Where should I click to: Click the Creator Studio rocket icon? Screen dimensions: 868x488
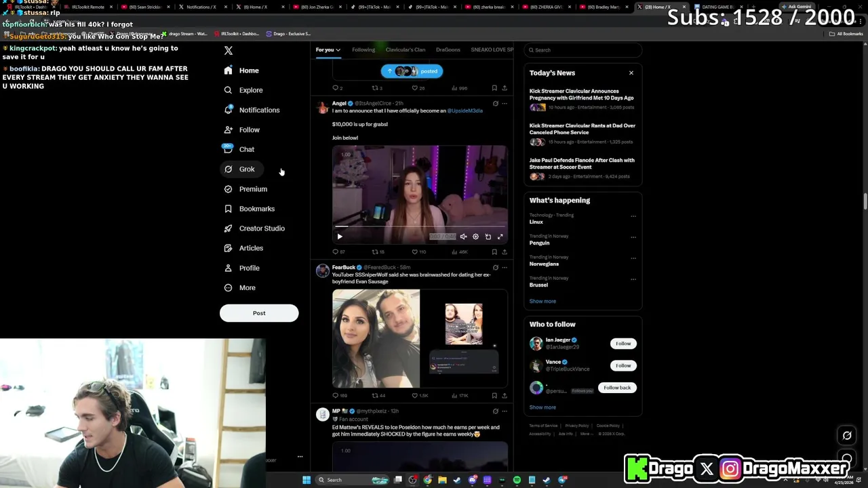pos(228,228)
